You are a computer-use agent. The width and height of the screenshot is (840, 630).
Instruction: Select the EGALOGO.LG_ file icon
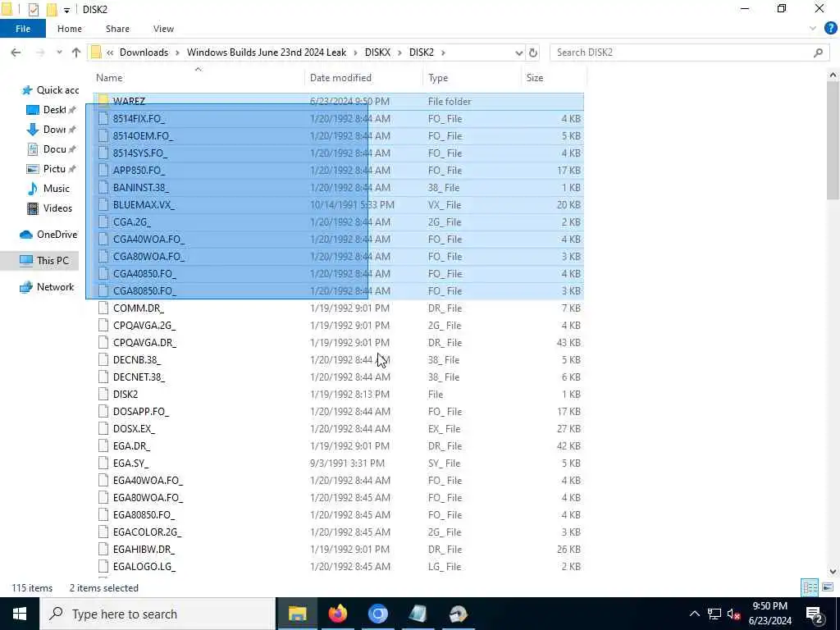click(x=103, y=566)
